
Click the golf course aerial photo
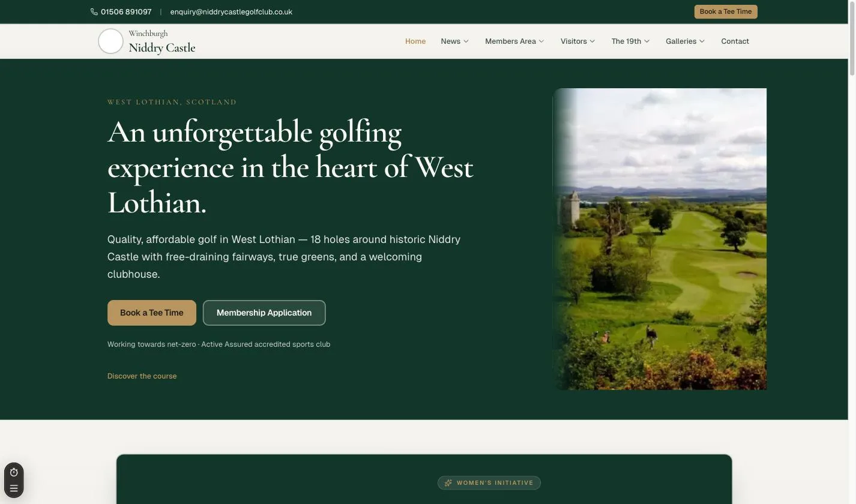point(659,239)
